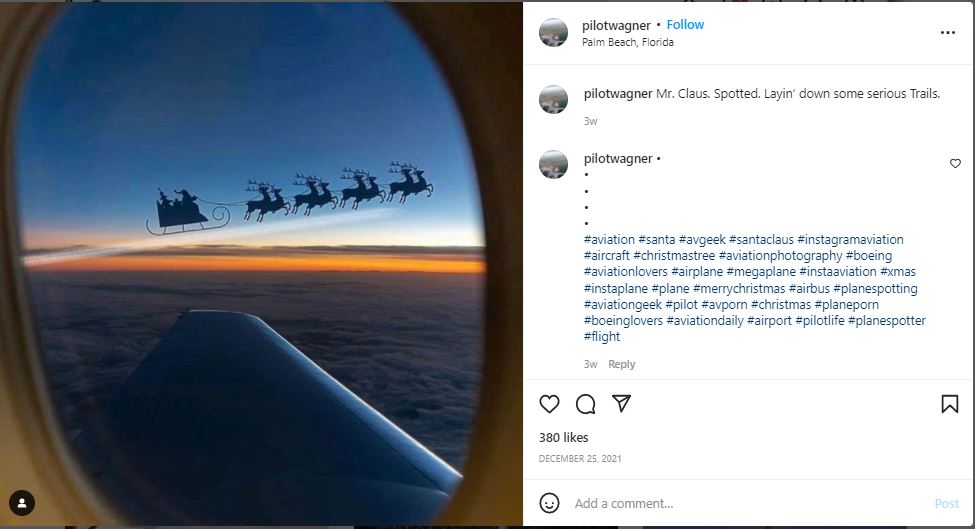The width and height of the screenshot is (975, 529).
Task: Like the post with heart icon
Action: pyautogui.click(x=549, y=404)
